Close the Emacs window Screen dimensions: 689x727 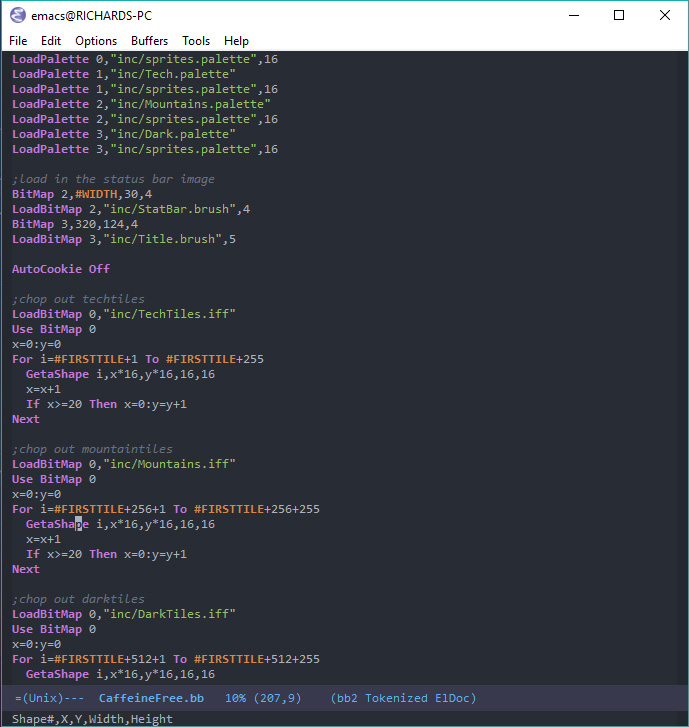click(x=665, y=15)
